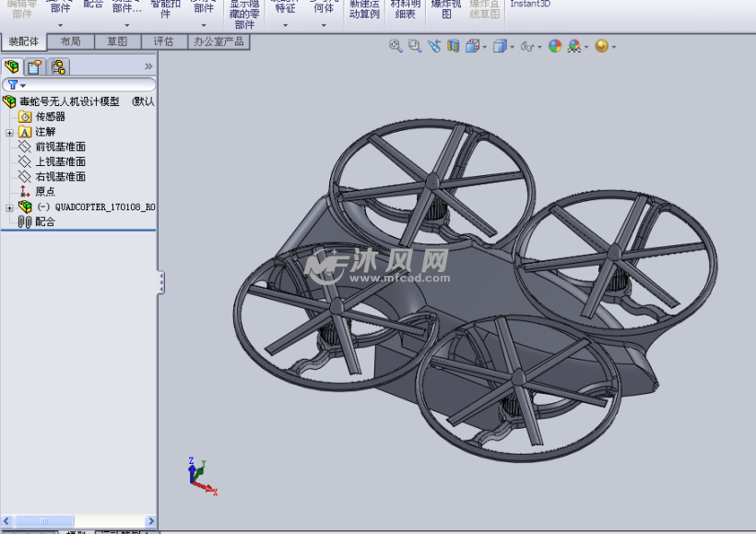Image resolution: width=756 pixels, height=534 pixels.
Task: Enable Instant3D mode
Action: 530,5
